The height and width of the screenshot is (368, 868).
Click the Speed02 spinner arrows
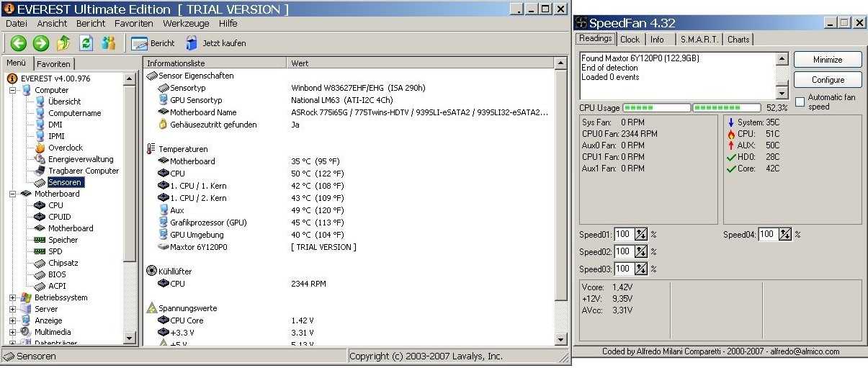coord(641,251)
